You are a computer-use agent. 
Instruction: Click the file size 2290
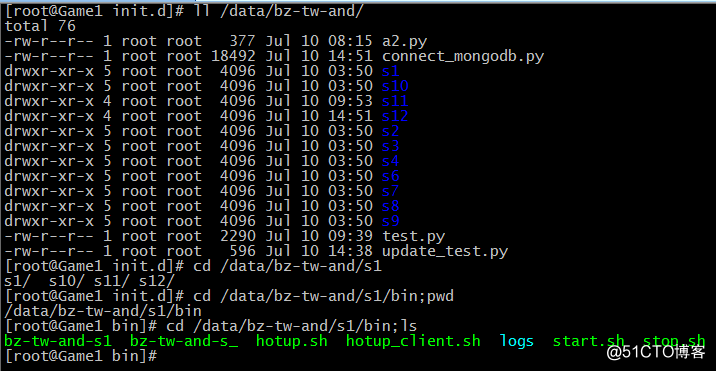[x=237, y=236]
